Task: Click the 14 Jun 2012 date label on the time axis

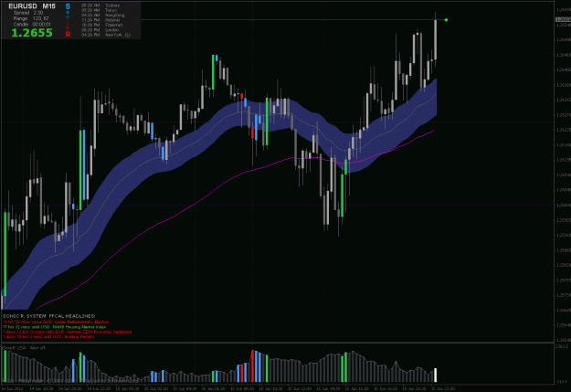Action: click(13, 388)
